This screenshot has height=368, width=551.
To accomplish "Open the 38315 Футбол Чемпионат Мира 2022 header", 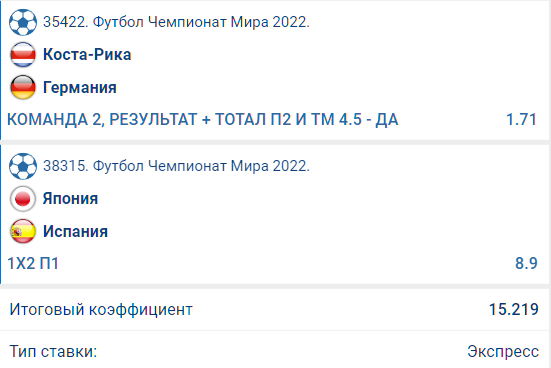I will 176,166.
